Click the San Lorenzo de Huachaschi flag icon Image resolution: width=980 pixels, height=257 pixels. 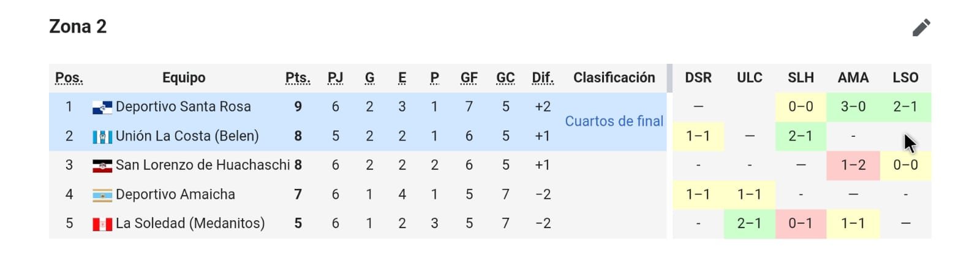click(x=102, y=166)
